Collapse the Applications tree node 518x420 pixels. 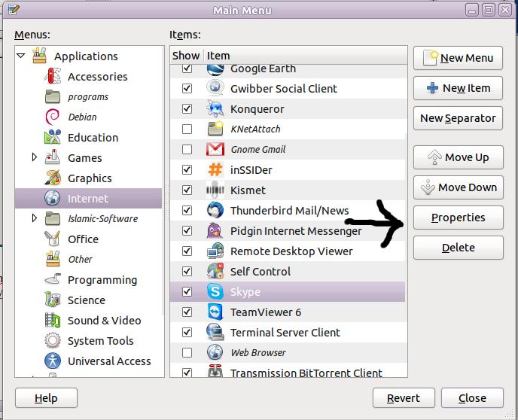point(21,56)
